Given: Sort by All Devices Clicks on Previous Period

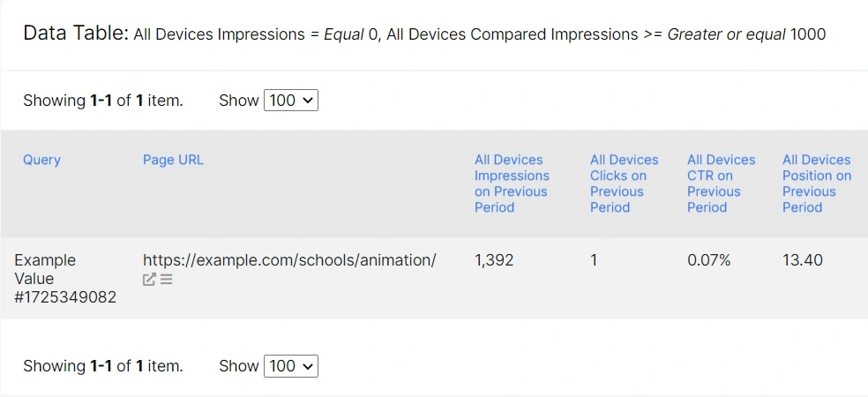Looking at the screenshot, I should pyautogui.click(x=624, y=184).
